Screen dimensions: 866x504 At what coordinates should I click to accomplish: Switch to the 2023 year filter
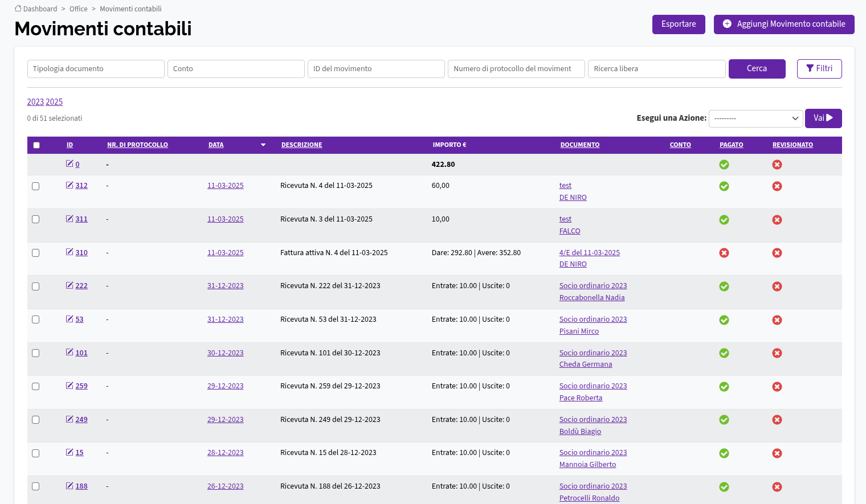click(x=35, y=102)
